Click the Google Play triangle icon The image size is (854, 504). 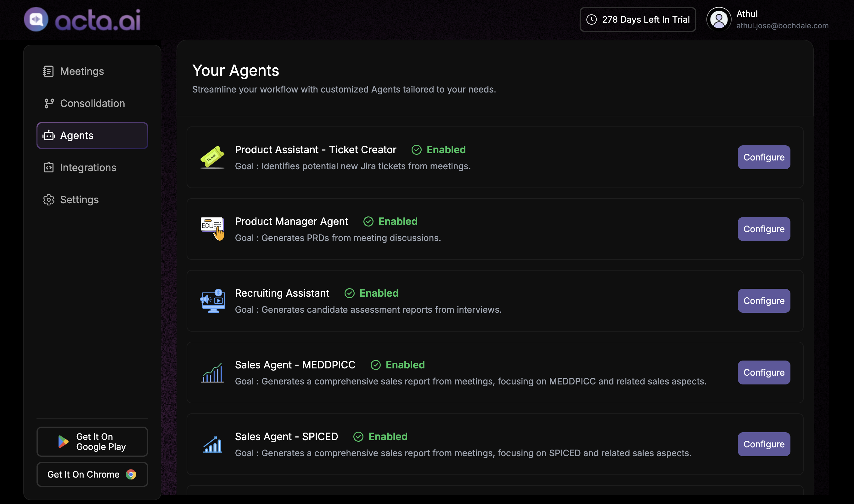click(x=63, y=441)
